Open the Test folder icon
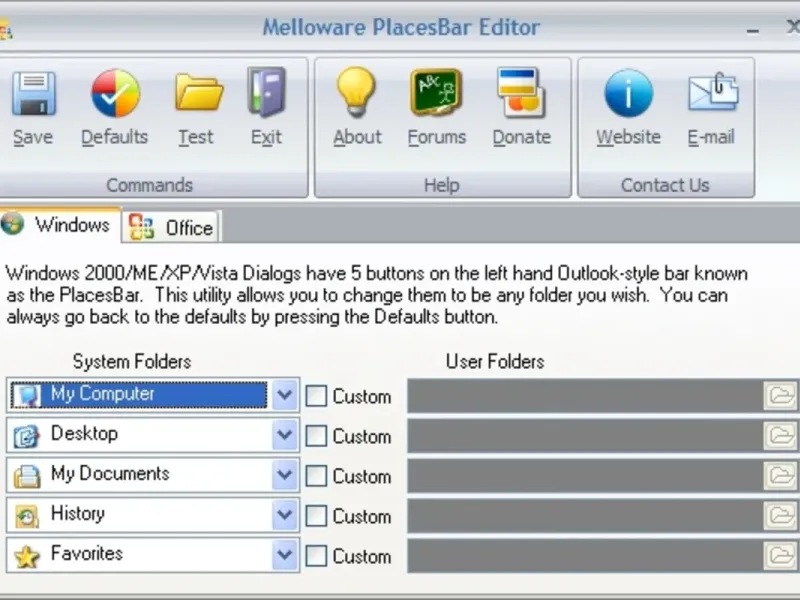 coord(198,92)
